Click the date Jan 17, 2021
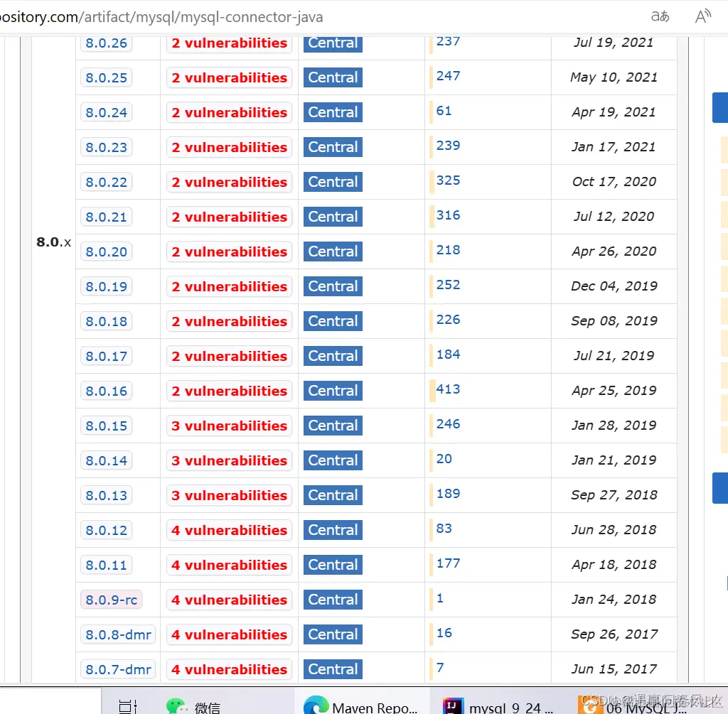 (x=614, y=147)
